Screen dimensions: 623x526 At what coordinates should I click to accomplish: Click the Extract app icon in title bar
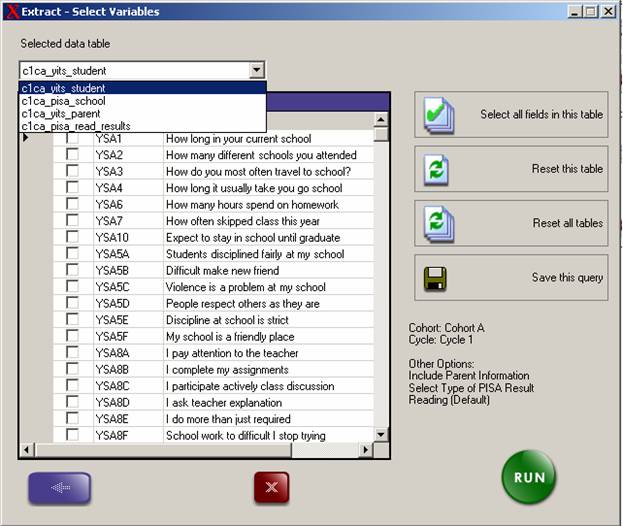10,11
